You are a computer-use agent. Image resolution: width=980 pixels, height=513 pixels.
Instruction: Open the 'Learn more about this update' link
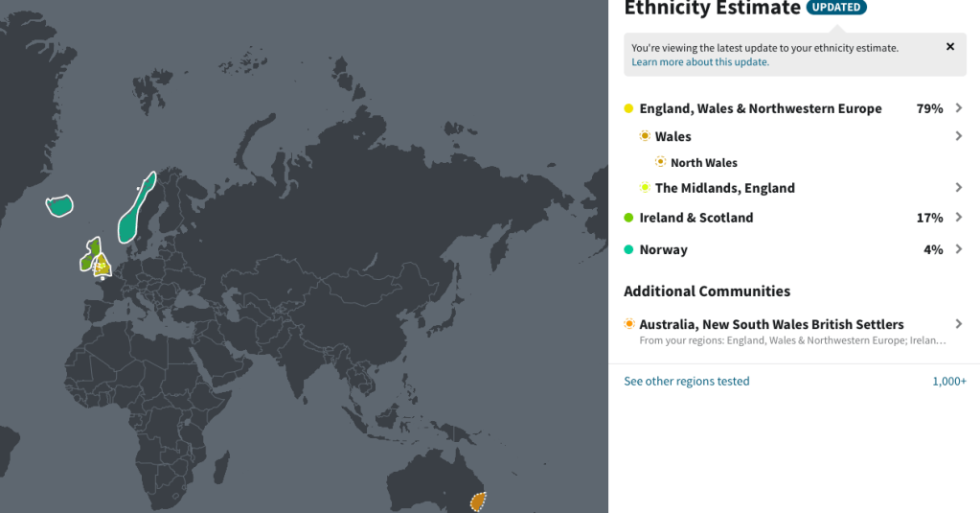tap(699, 62)
